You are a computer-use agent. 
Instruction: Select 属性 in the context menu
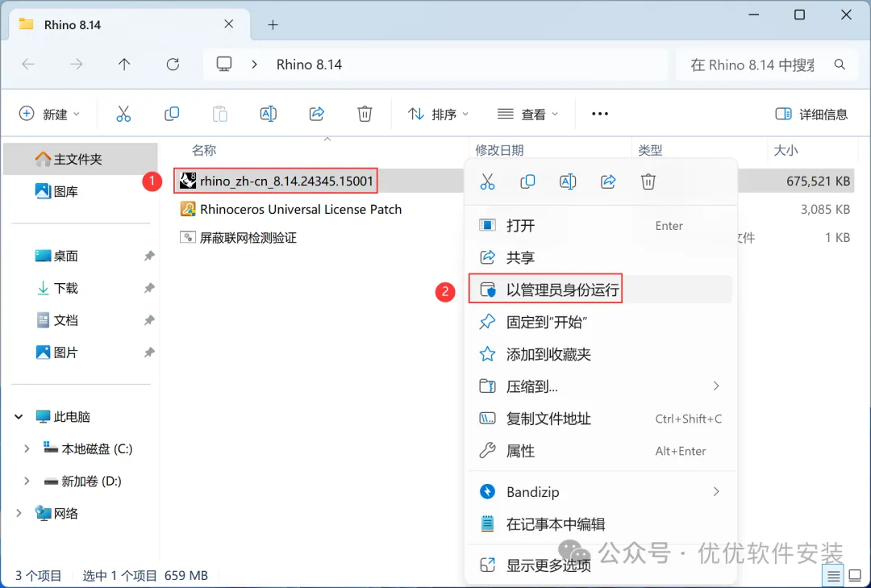click(600, 451)
